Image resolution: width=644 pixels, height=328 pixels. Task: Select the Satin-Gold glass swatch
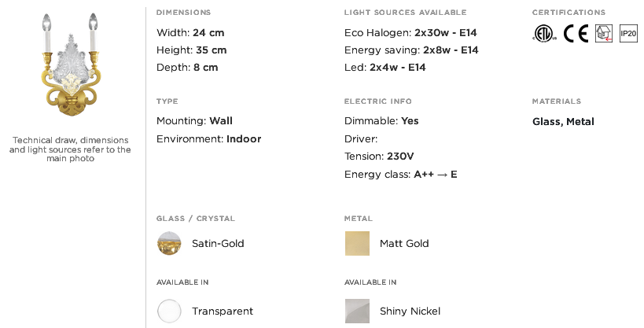(x=169, y=243)
